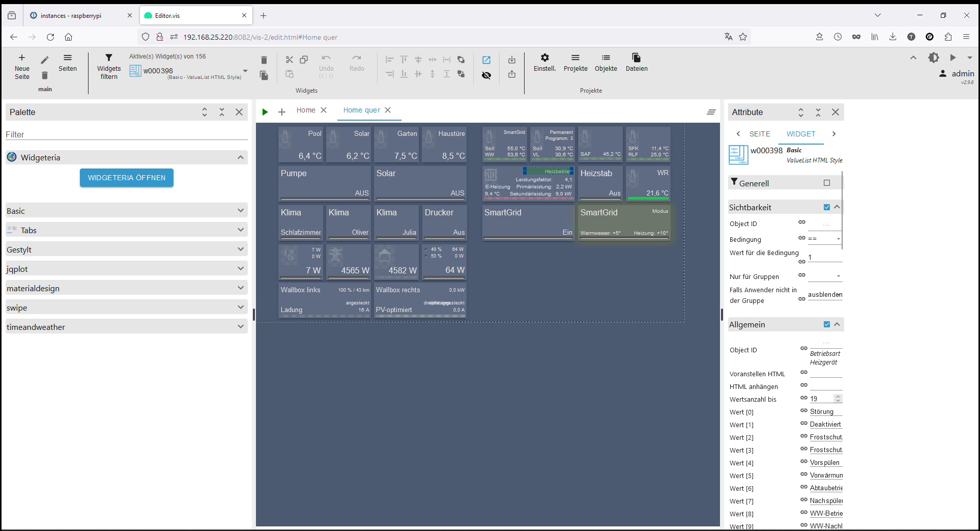Screen dimensions: 980x531
Task: Click the blue open-in-new-window icon
Action: pos(486,60)
